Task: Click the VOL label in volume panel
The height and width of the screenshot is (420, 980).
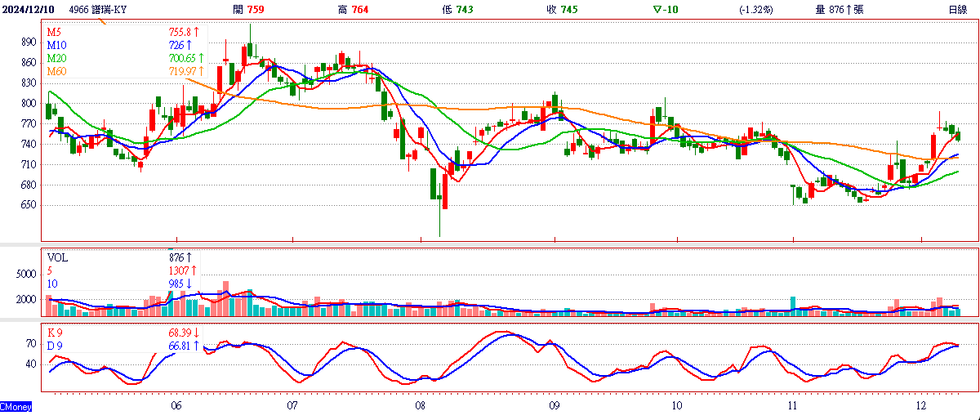Action: pyautogui.click(x=58, y=257)
